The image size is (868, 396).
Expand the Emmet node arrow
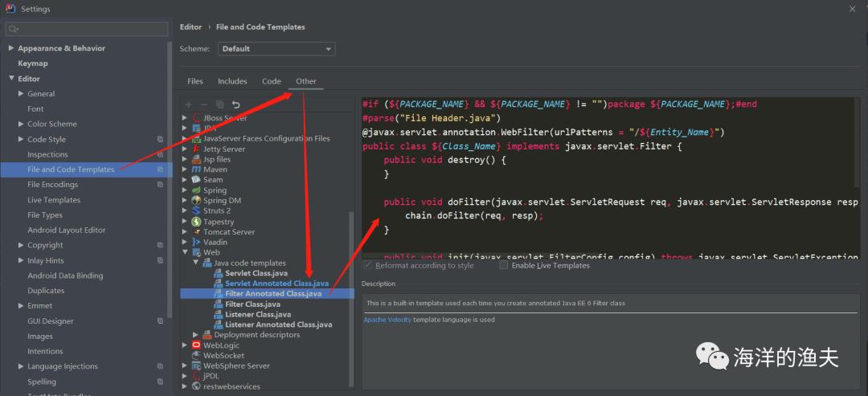(x=21, y=306)
